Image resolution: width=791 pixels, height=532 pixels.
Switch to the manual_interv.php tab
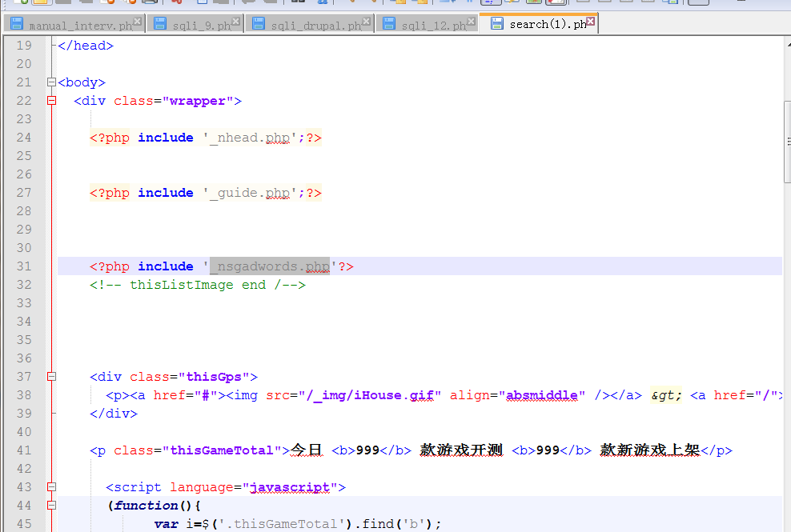click(74, 24)
